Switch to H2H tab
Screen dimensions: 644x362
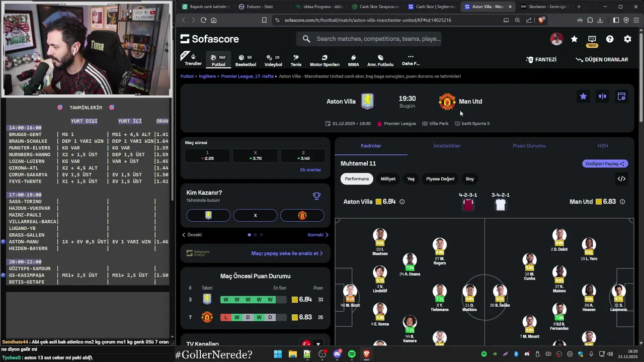point(603,146)
